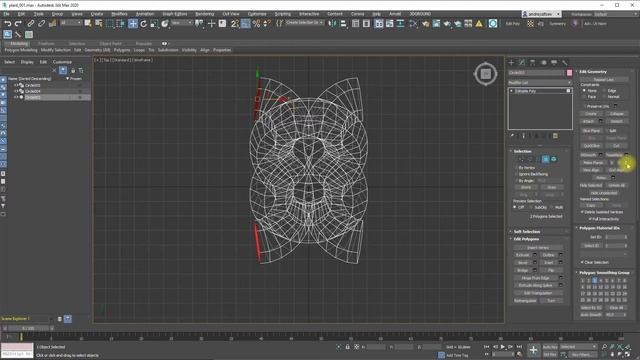The image size is (640, 360).
Task: Open the Graph Editors menu
Action: 175,14
